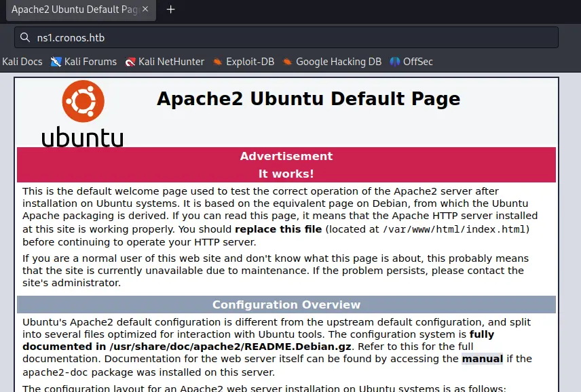The width and height of the screenshot is (581, 392).
Task: Select the Apache2 Ubuntu Default Page tab
Action: click(x=81, y=10)
